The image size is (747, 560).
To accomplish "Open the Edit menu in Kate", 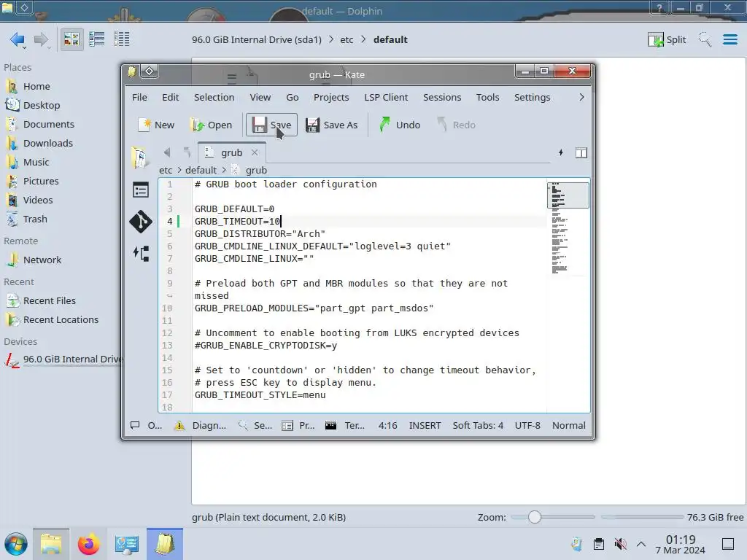I will tap(170, 97).
